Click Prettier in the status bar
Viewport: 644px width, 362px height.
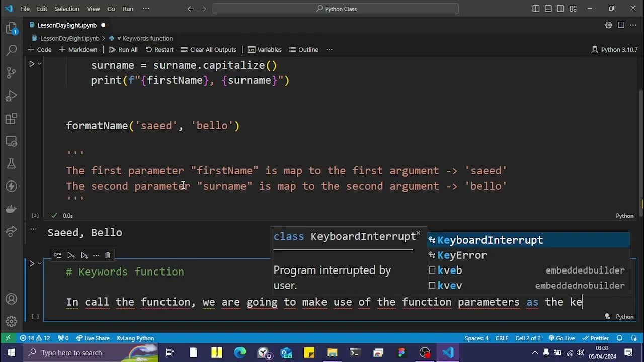coord(595,338)
